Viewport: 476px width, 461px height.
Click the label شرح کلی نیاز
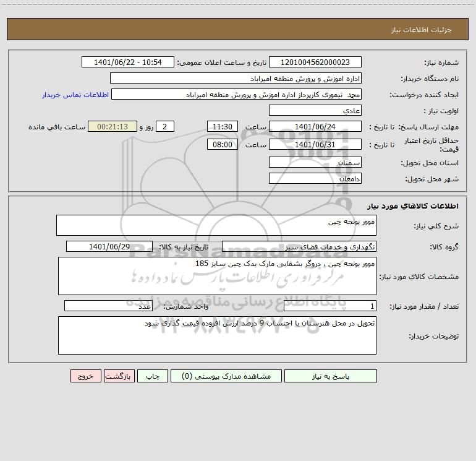coord(436,226)
